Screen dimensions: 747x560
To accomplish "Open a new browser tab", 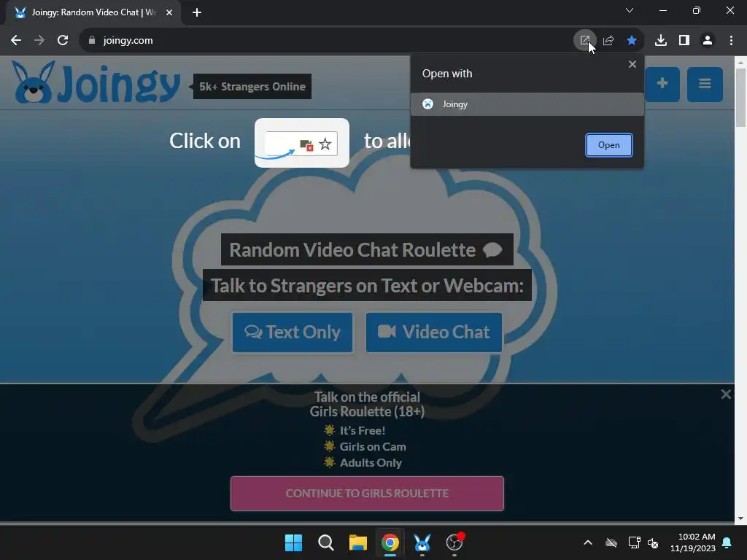I will [197, 12].
